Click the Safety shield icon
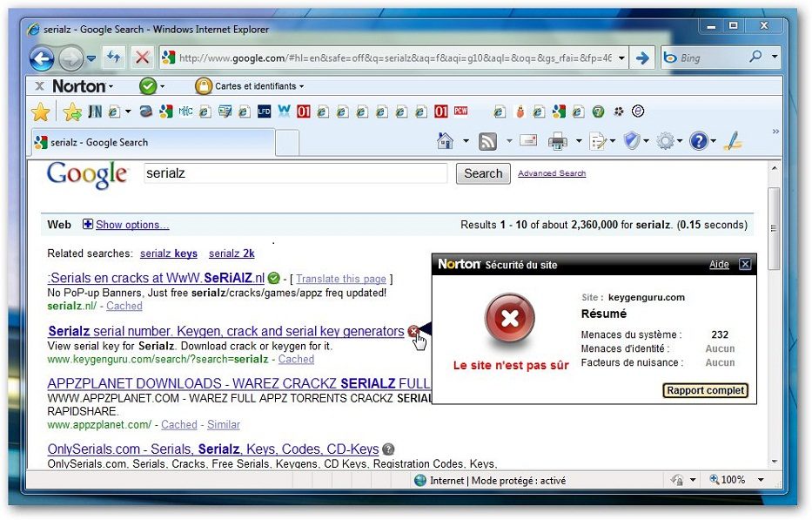 pos(632,140)
